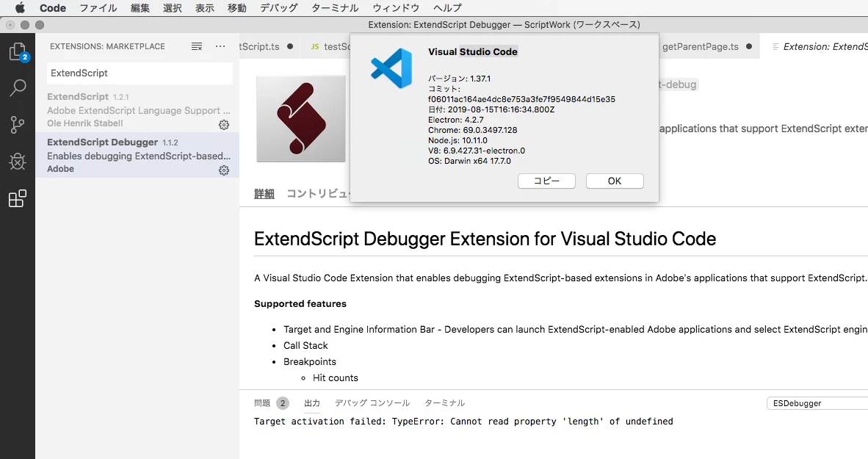Click the Visual Studio Code logo in dialog
This screenshot has height=459, width=868.
(391, 68)
